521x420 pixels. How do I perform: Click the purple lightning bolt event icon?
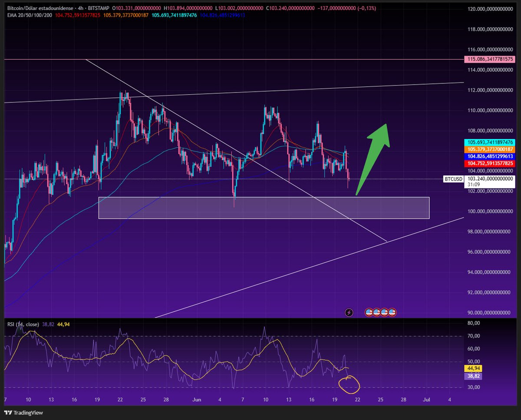tap(349, 312)
